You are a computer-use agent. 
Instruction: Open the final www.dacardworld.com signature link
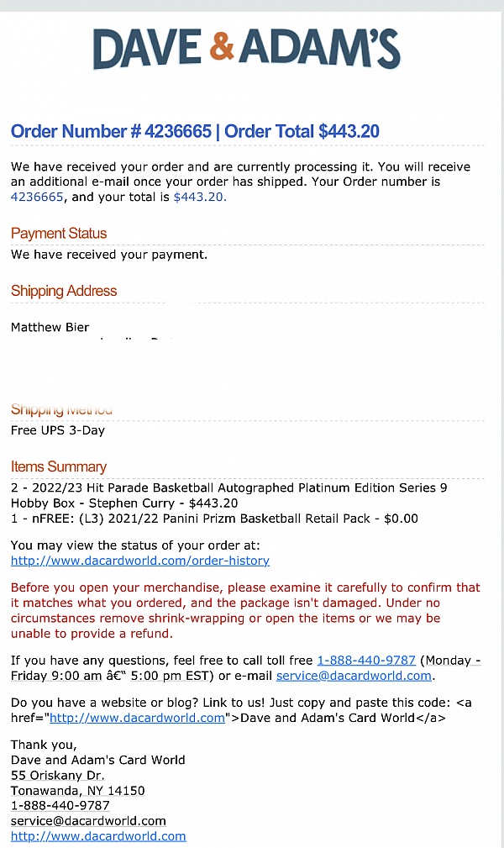[98, 836]
